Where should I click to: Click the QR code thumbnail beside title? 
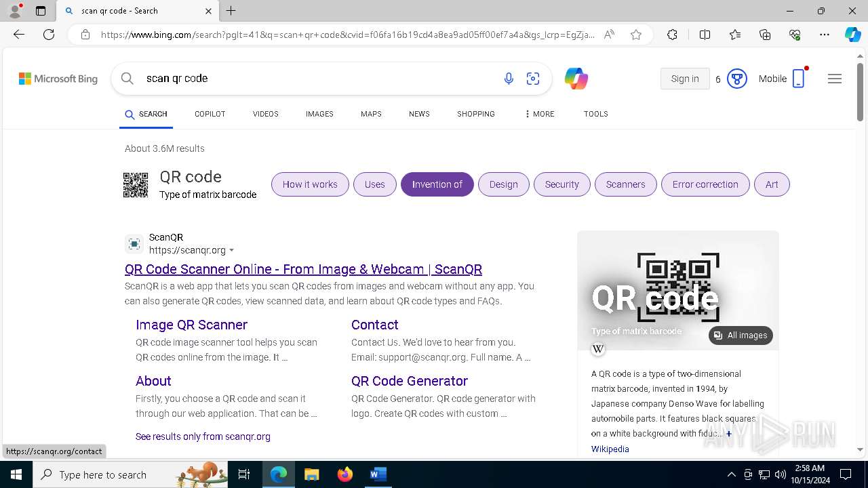point(136,185)
